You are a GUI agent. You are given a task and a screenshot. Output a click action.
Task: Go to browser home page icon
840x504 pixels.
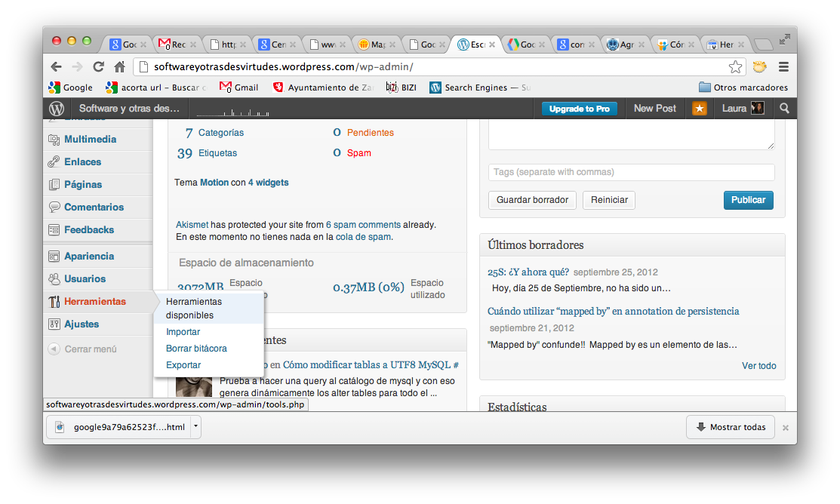coord(119,66)
